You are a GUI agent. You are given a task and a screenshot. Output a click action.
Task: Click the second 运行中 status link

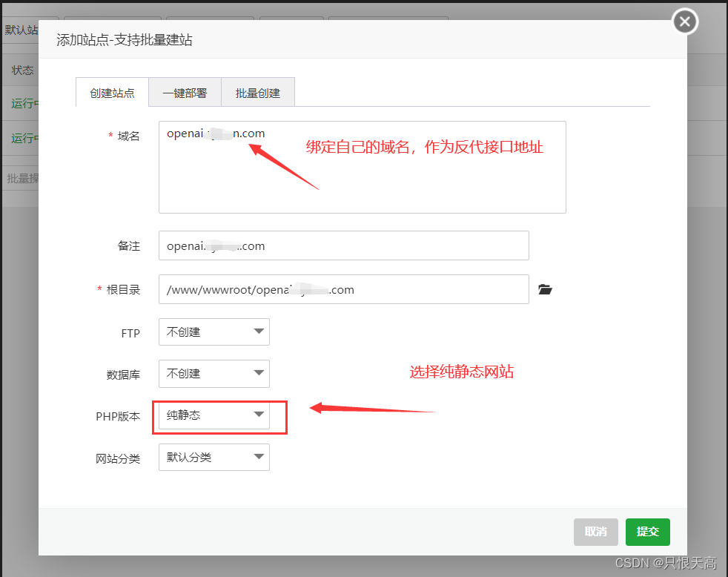tap(23, 138)
